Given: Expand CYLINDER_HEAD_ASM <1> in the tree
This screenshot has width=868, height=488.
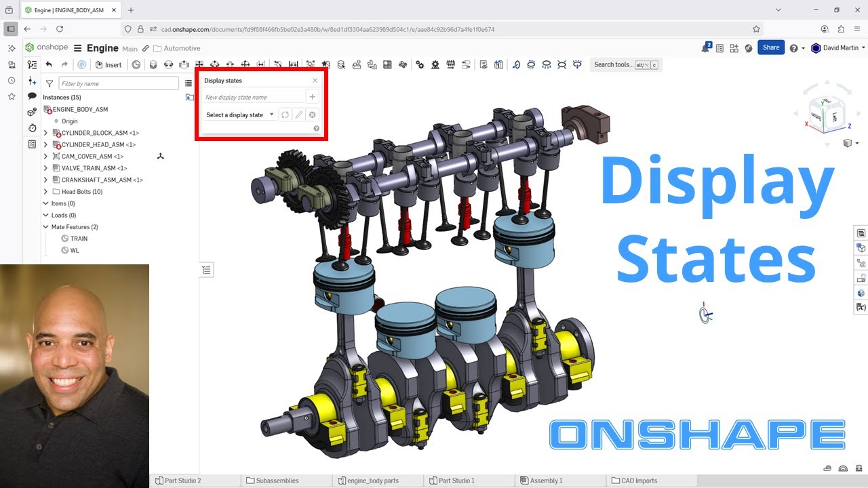Looking at the screenshot, I should click(45, 144).
